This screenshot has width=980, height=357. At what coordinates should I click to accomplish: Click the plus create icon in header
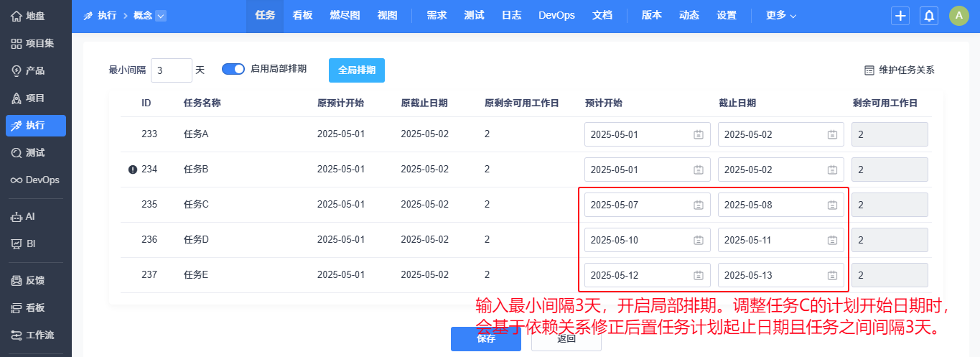pos(900,16)
